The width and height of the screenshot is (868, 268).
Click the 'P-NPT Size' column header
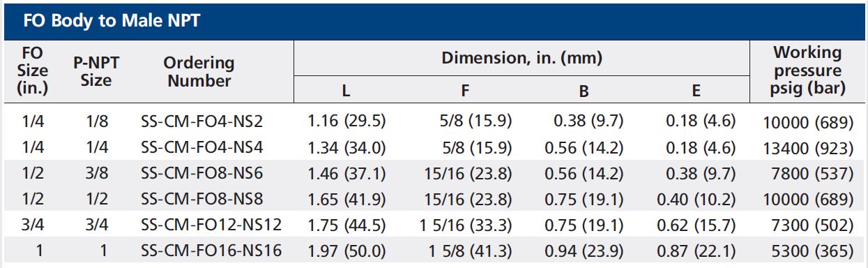tap(96, 71)
